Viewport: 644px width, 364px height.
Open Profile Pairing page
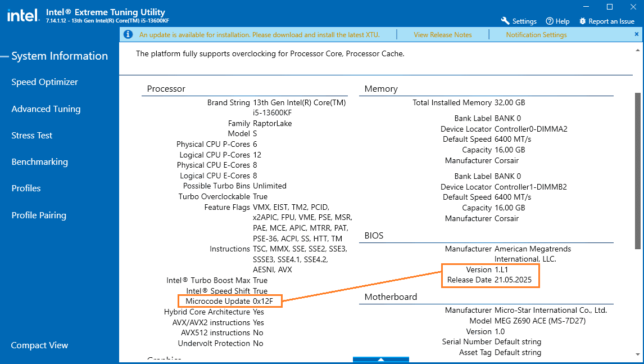(x=39, y=215)
